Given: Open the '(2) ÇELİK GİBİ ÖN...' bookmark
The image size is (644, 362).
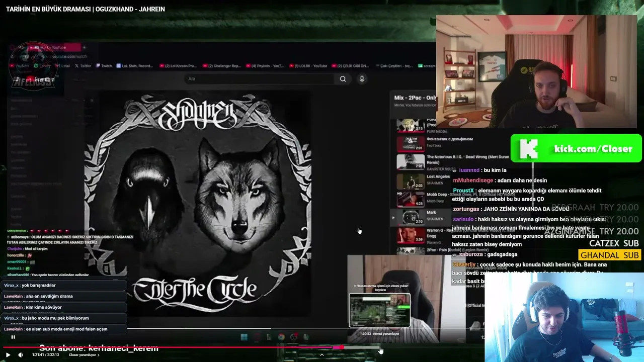Looking at the screenshot, I should click(350, 66).
